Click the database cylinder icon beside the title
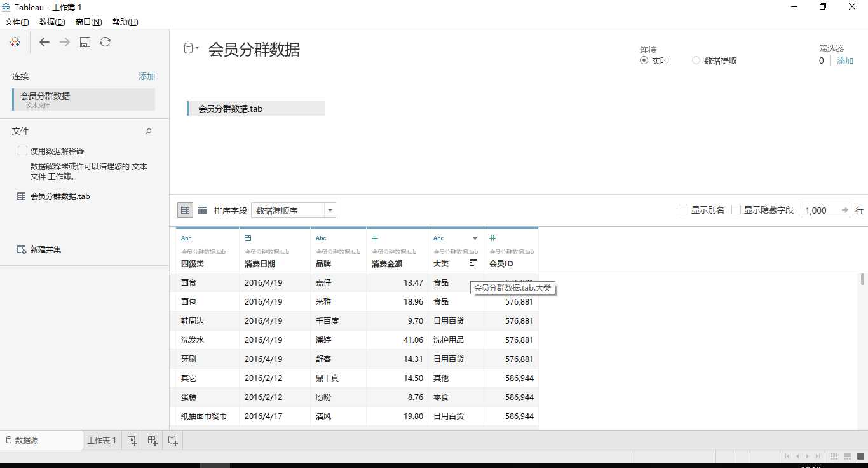This screenshot has height=468, width=868. tap(188, 48)
